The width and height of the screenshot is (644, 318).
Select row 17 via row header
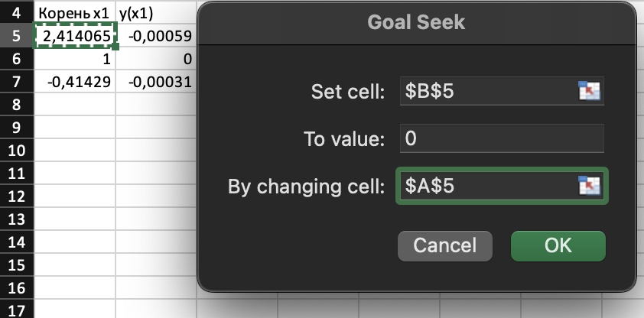click(16, 310)
